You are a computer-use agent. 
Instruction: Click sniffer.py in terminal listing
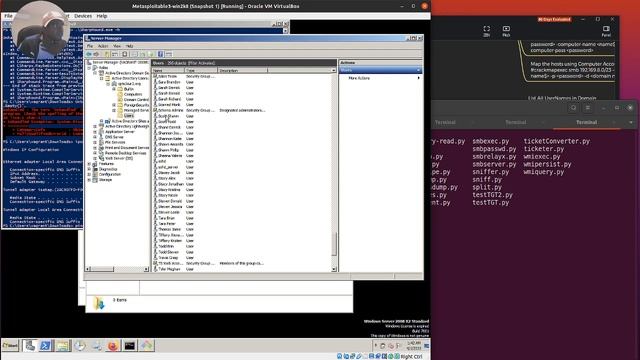491,172
